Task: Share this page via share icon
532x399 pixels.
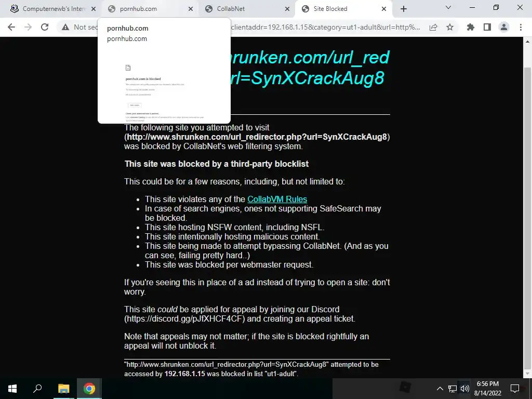Action: pyautogui.click(x=433, y=27)
